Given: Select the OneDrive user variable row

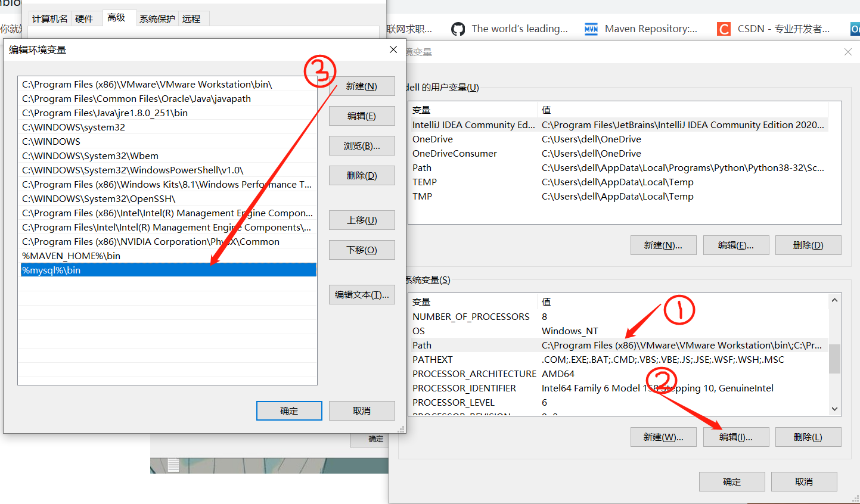Looking at the screenshot, I should pos(619,139).
